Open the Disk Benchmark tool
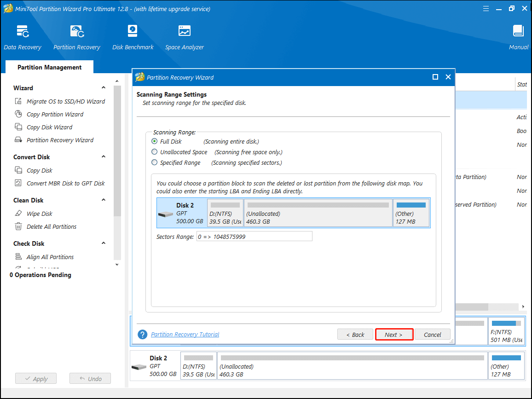The width and height of the screenshot is (532, 399). click(x=133, y=37)
